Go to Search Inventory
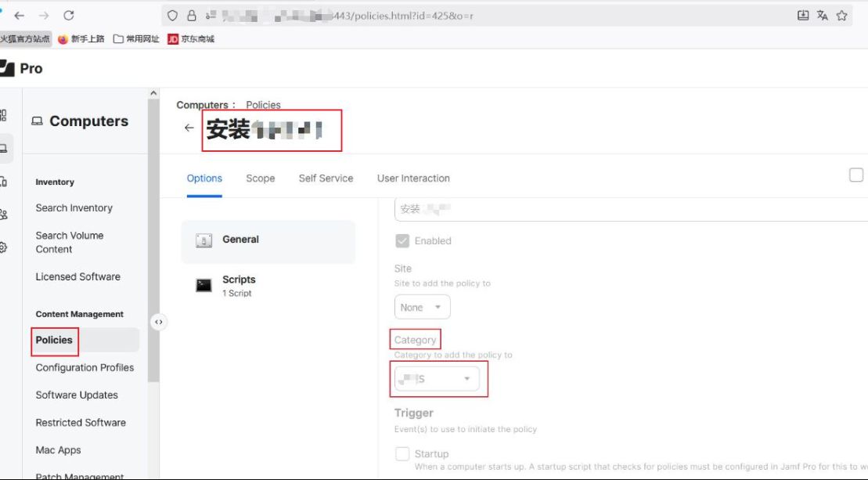 (x=74, y=208)
